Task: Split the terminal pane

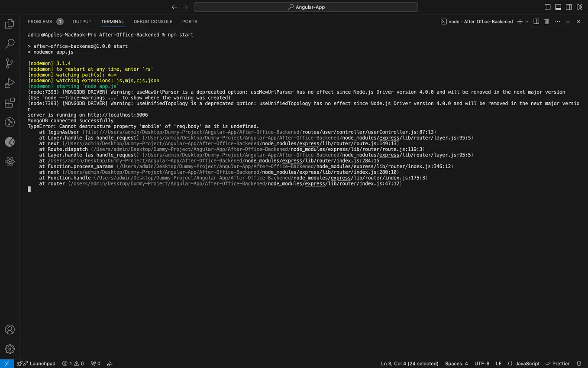Action: coord(536,21)
